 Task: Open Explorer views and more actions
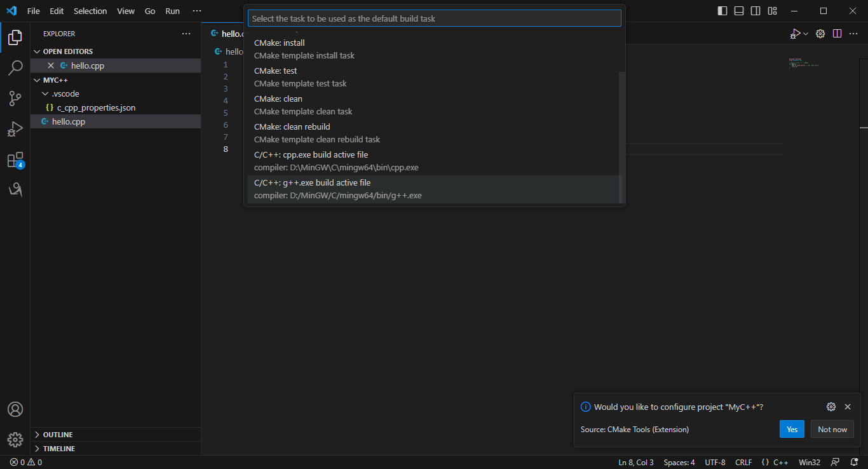click(186, 34)
